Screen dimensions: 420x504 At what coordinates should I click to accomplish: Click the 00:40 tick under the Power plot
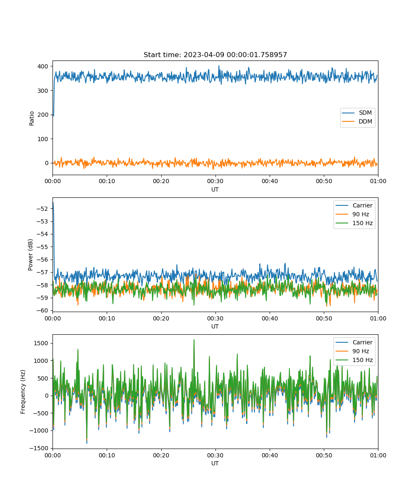coord(269,318)
